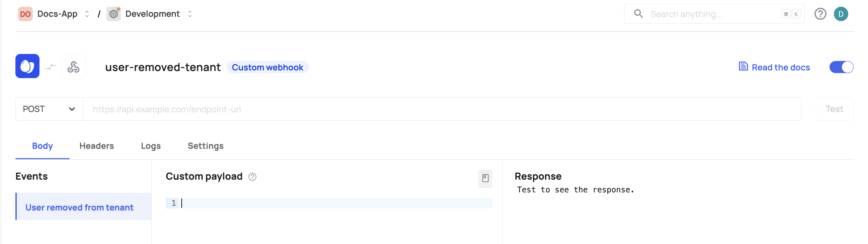868x244 pixels.
Task: Click the Test button
Action: click(834, 109)
